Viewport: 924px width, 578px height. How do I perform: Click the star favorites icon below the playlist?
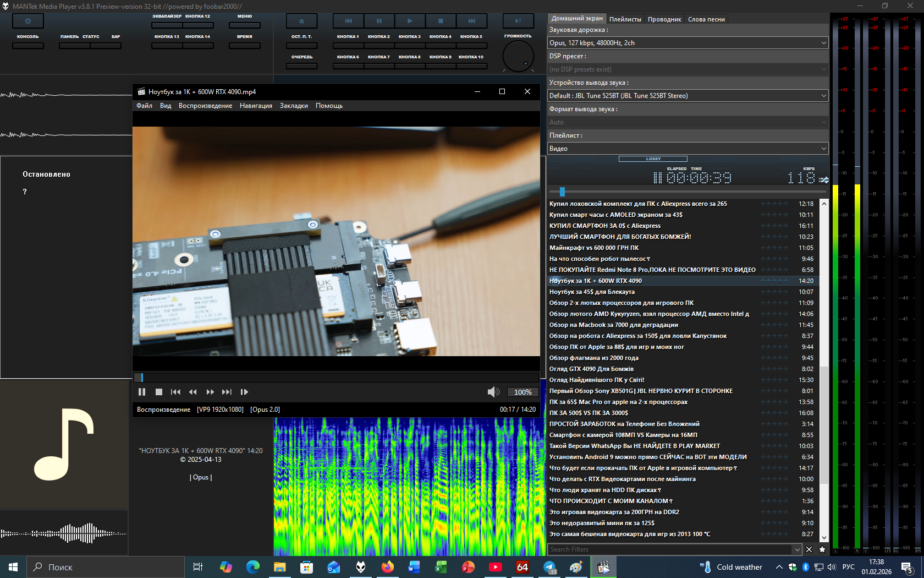pyautogui.click(x=822, y=549)
